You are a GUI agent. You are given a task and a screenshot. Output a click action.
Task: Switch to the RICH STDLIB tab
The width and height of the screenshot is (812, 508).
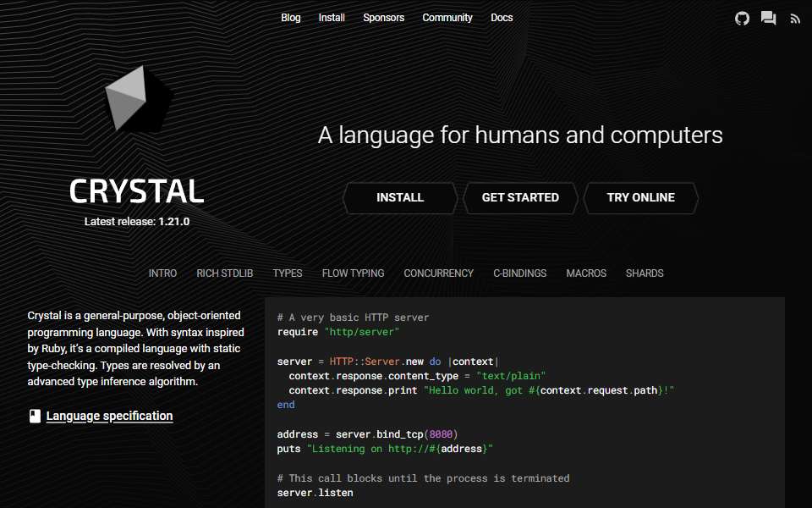[225, 273]
